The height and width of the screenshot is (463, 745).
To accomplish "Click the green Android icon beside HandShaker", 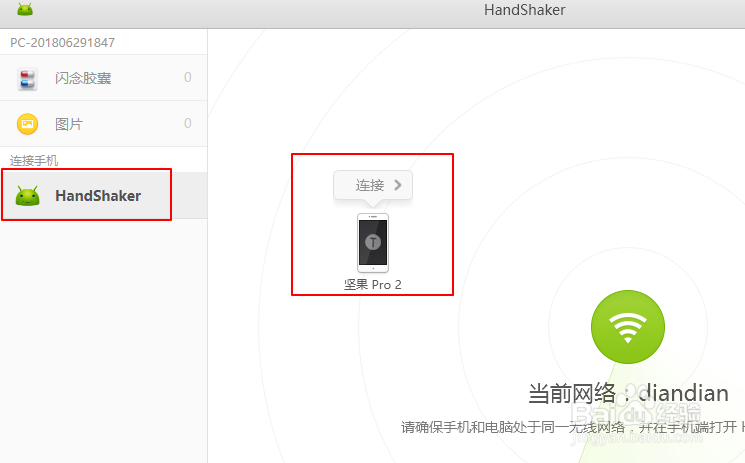I will pyautogui.click(x=27, y=195).
